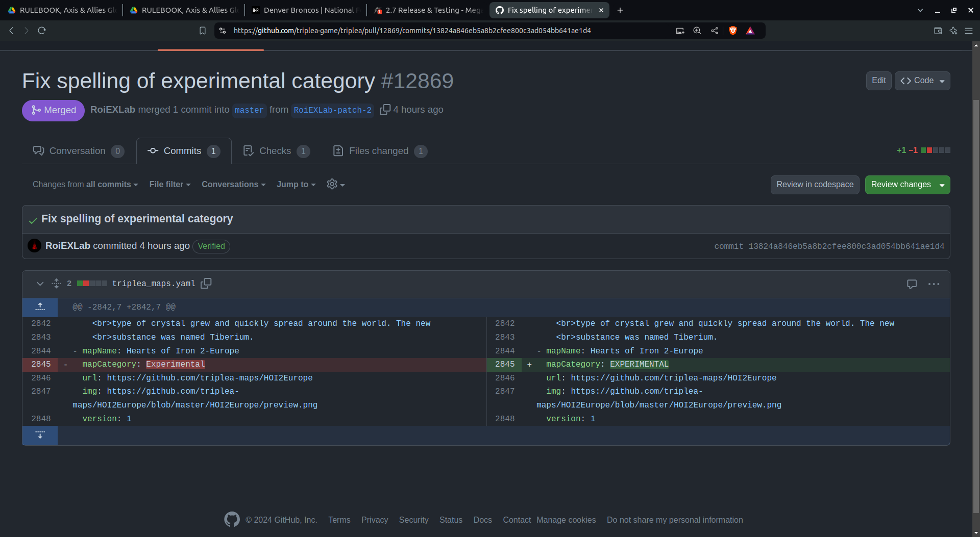Open the Brave wallet icon

tap(938, 31)
